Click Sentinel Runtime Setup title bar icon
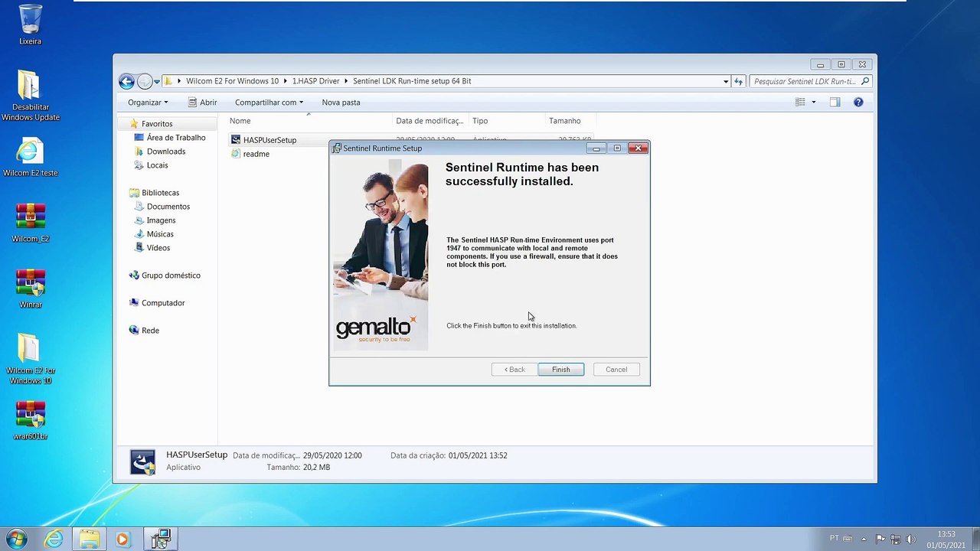Viewport: 980px width, 551px height. (x=337, y=148)
